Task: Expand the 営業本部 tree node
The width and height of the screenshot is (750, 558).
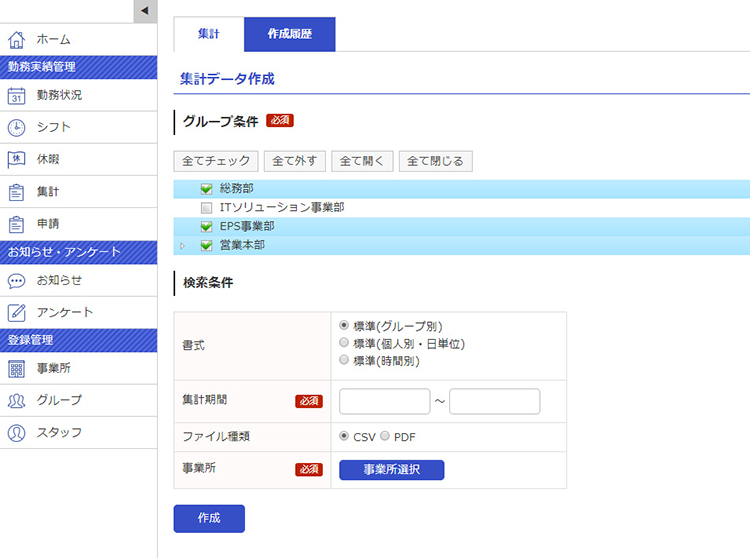Action: click(x=182, y=246)
